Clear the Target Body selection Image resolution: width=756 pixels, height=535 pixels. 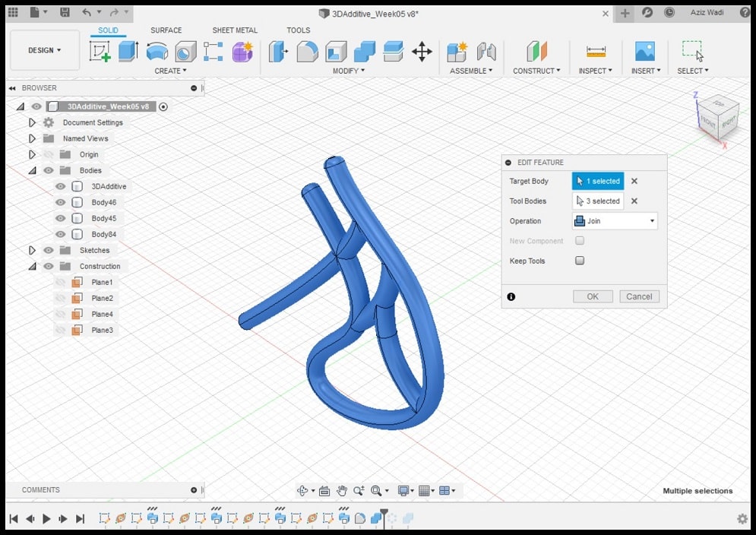[x=634, y=181]
